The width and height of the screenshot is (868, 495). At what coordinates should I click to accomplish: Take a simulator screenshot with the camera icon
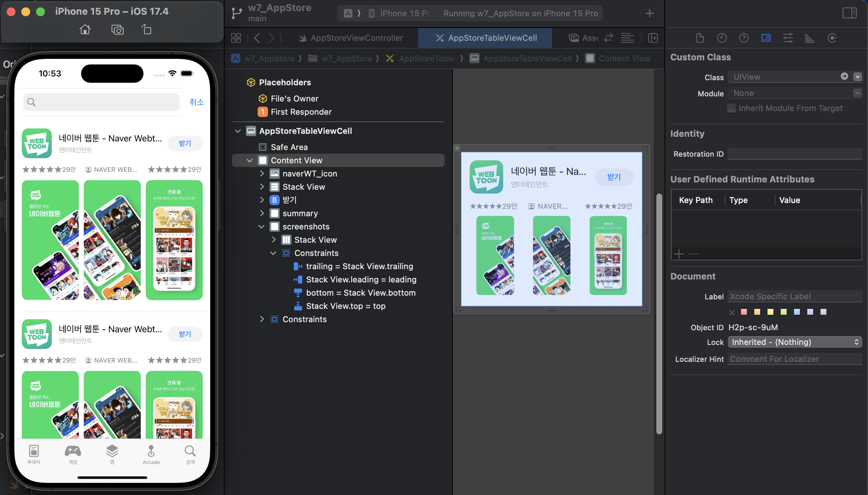[x=117, y=29]
